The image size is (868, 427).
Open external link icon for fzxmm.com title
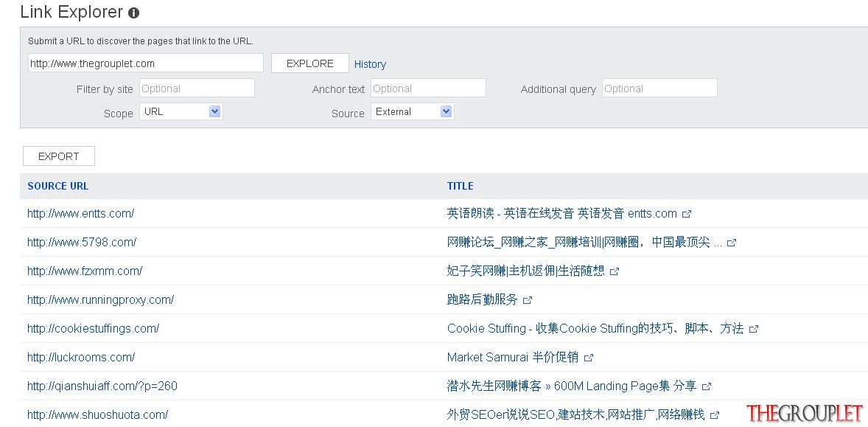pos(615,271)
